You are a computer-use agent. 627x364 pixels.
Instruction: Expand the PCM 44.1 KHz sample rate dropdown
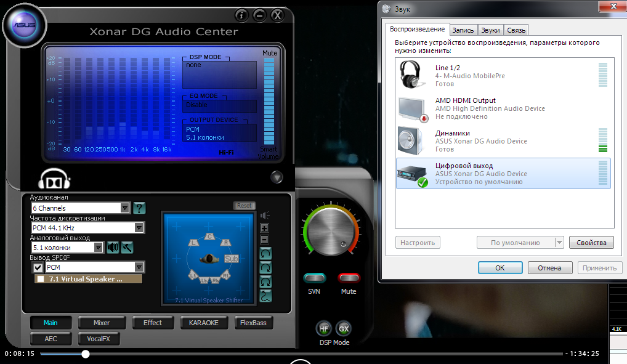tap(139, 228)
